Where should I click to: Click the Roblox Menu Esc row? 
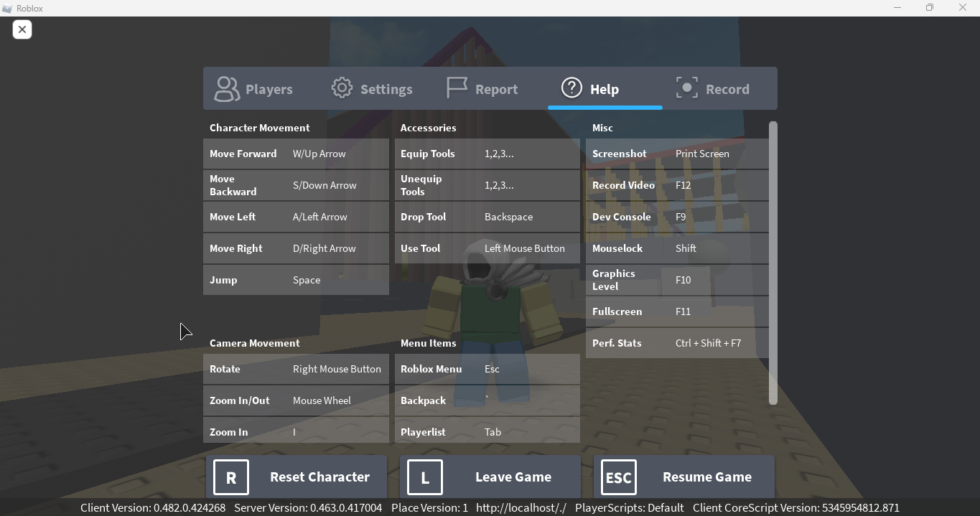tap(487, 369)
